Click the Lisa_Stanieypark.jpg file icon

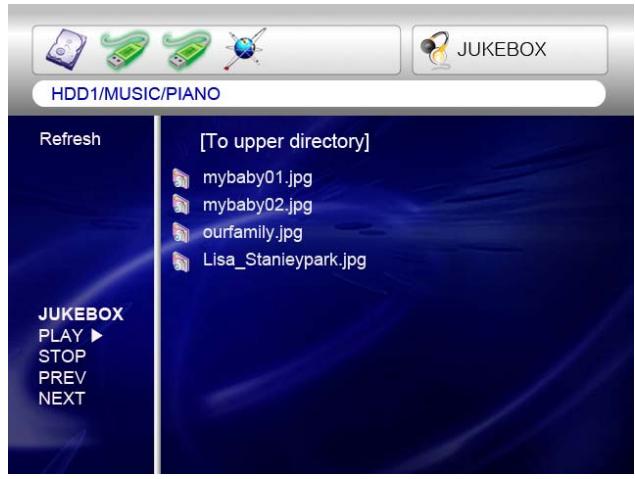click(181, 261)
